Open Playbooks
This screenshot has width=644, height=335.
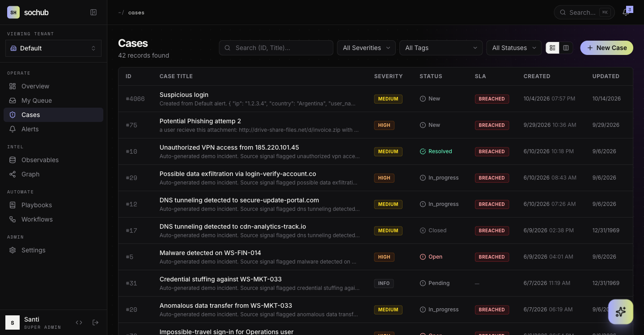(x=53, y=205)
